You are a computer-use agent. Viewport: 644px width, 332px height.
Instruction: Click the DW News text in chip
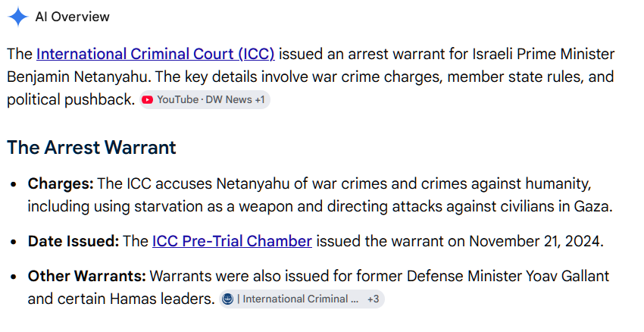(x=229, y=100)
